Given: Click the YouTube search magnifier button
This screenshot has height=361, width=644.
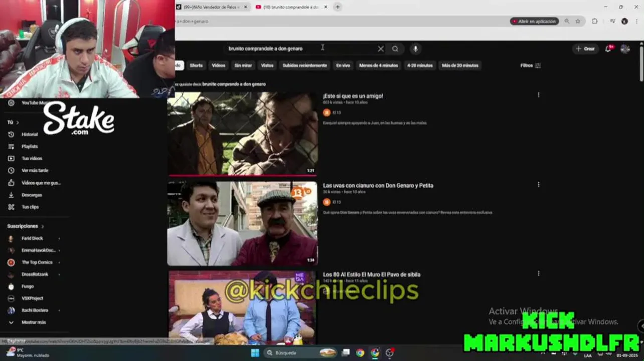Looking at the screenshot, I should pyautogui.click(x=395, y=49).
